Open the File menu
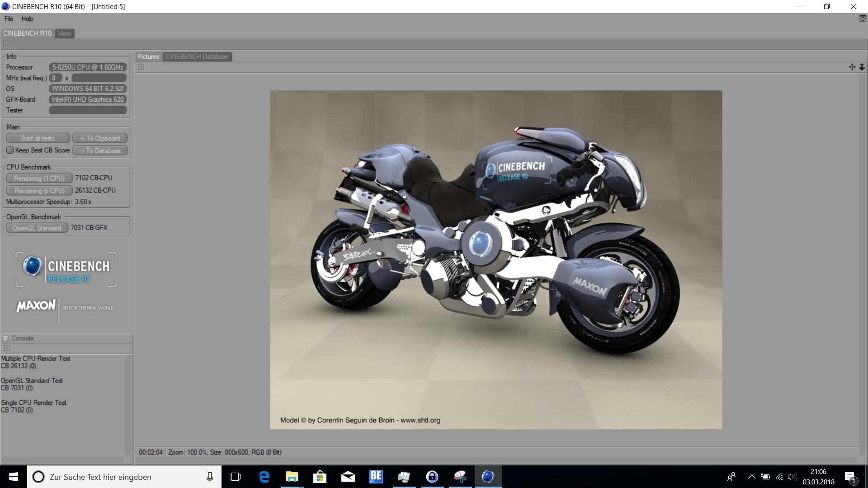Image resolution: width=868 pixels, height=488 pixels. [x=9, y=19]
